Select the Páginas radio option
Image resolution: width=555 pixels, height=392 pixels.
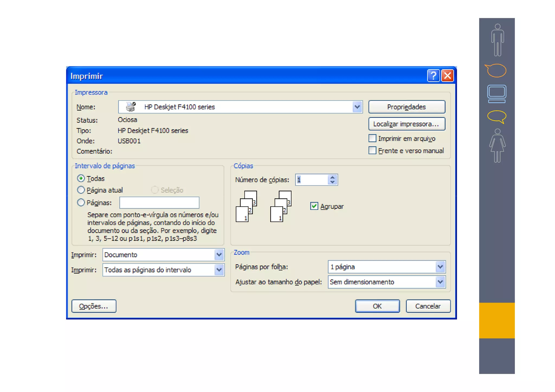(81, 202)
